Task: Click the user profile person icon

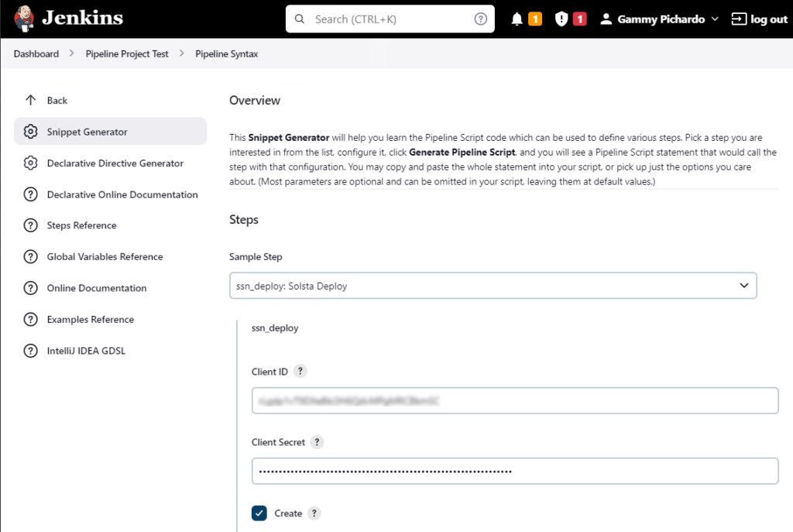Action: pos(606,19)
